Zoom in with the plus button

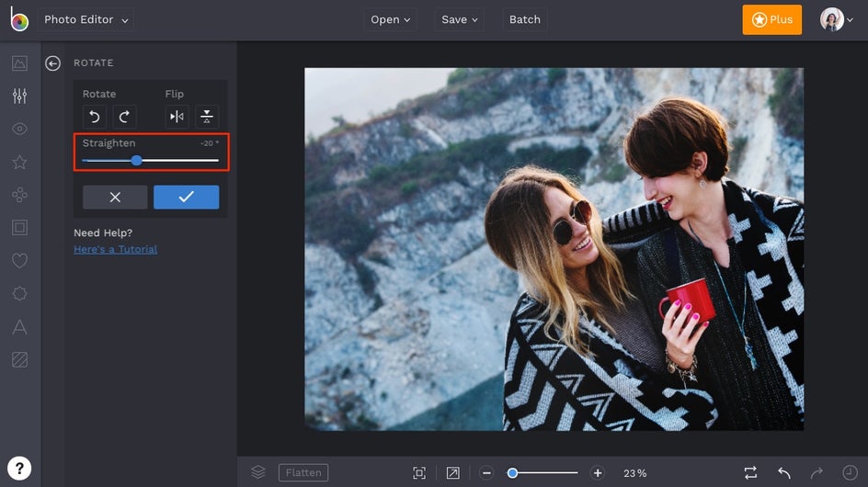(598, 473)
